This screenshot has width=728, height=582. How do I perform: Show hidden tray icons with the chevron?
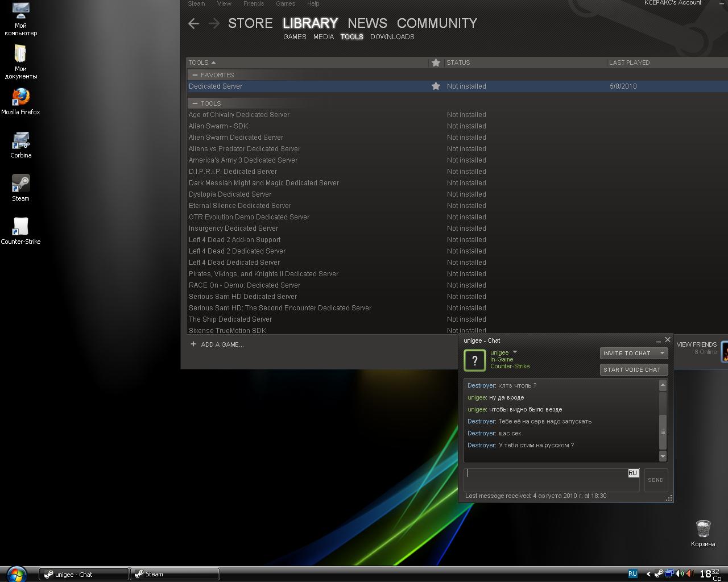(x=648, y=574)
